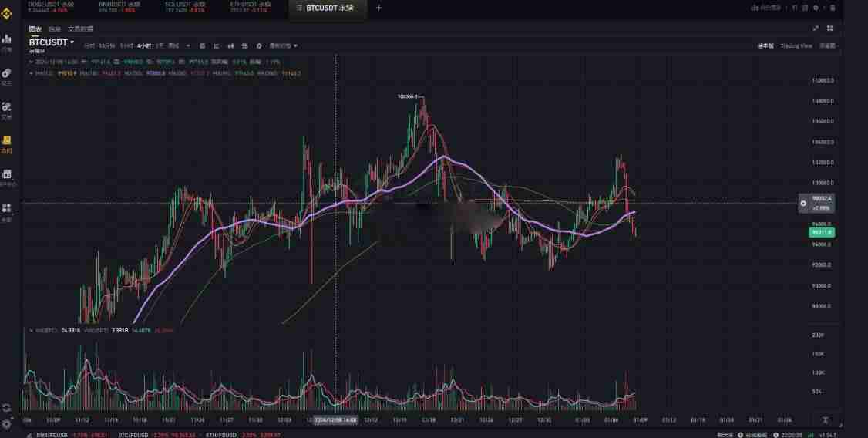The width and height of the screenshot is (868, 438).
Task: Add a new tab with plus button
Action: coord(378,8)
